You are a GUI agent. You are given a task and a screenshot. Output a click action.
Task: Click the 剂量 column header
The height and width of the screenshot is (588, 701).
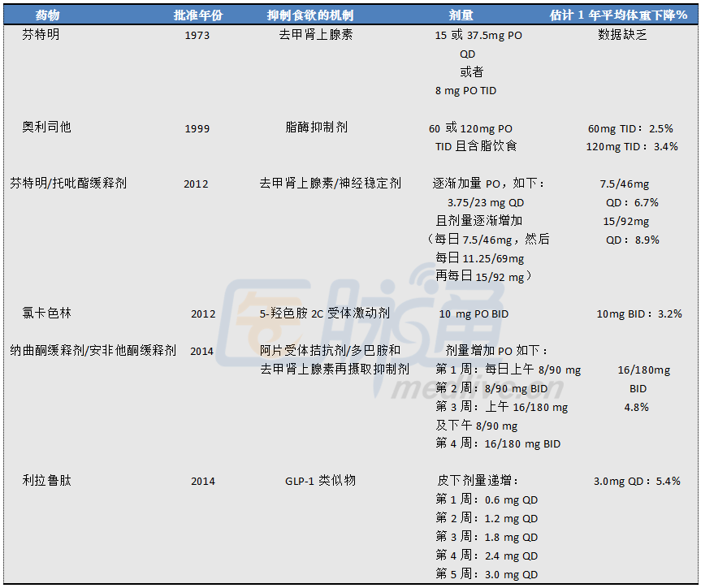[x=461, y=13]
